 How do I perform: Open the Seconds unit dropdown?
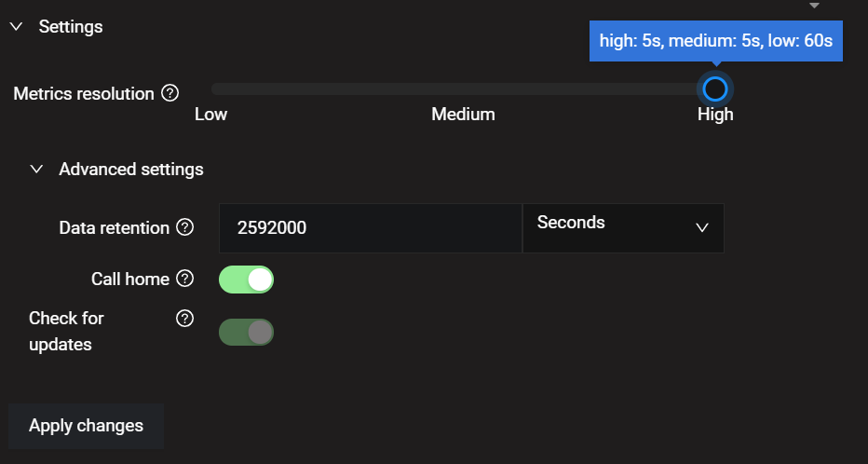click(x=622, y=227)
